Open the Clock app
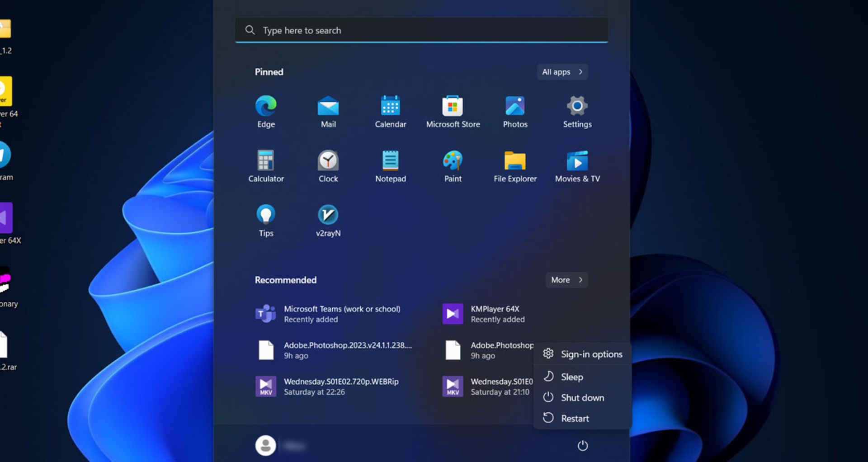The height and width of the screenshot is (462, 868). (x=328, y=166)
